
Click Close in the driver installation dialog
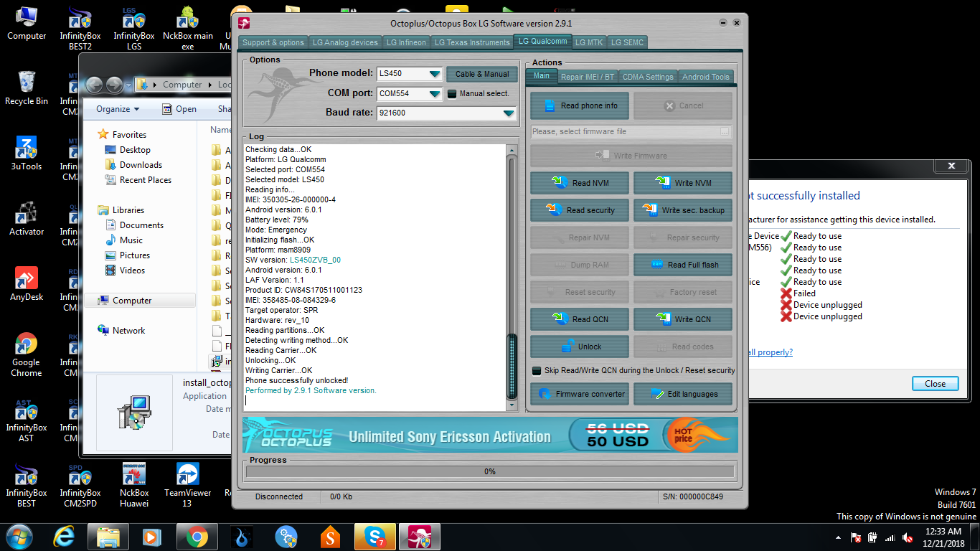tap(935, 384)
